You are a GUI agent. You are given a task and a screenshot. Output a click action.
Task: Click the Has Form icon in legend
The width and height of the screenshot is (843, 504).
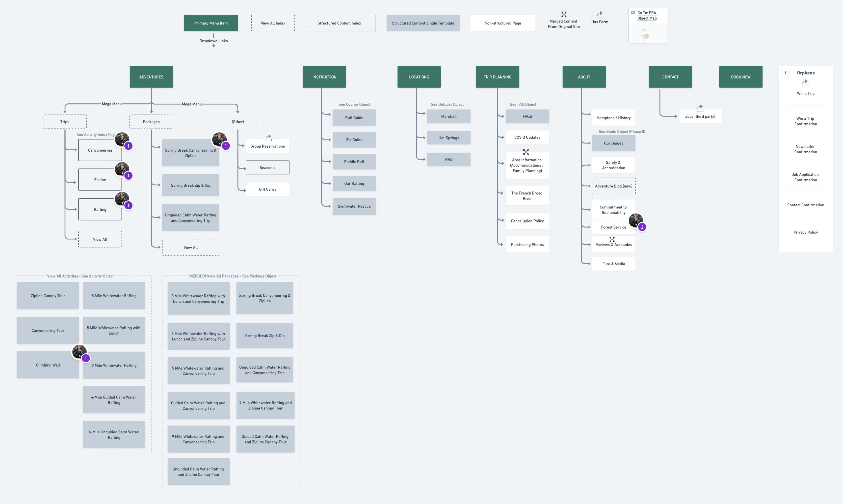click(x=600, y=15)
